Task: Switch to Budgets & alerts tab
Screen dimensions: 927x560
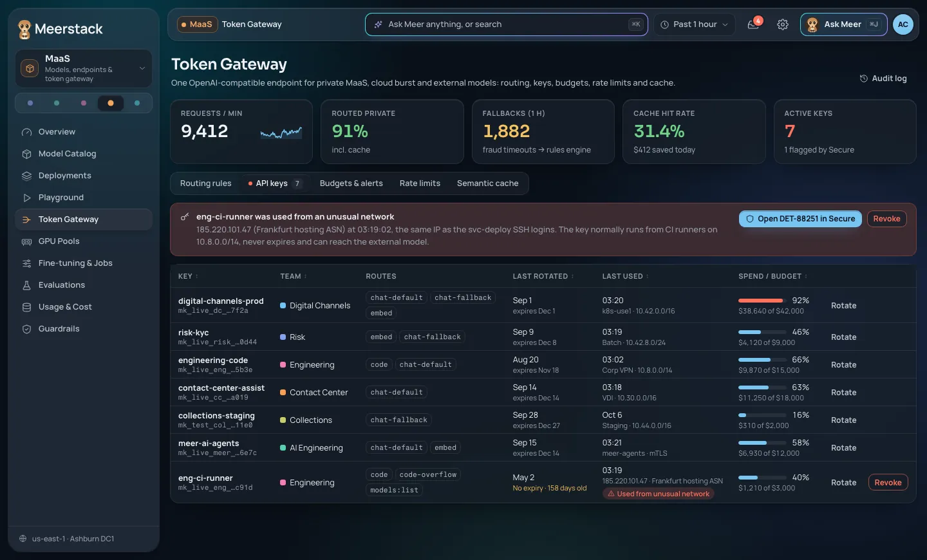Action: (x=351, y=183)
